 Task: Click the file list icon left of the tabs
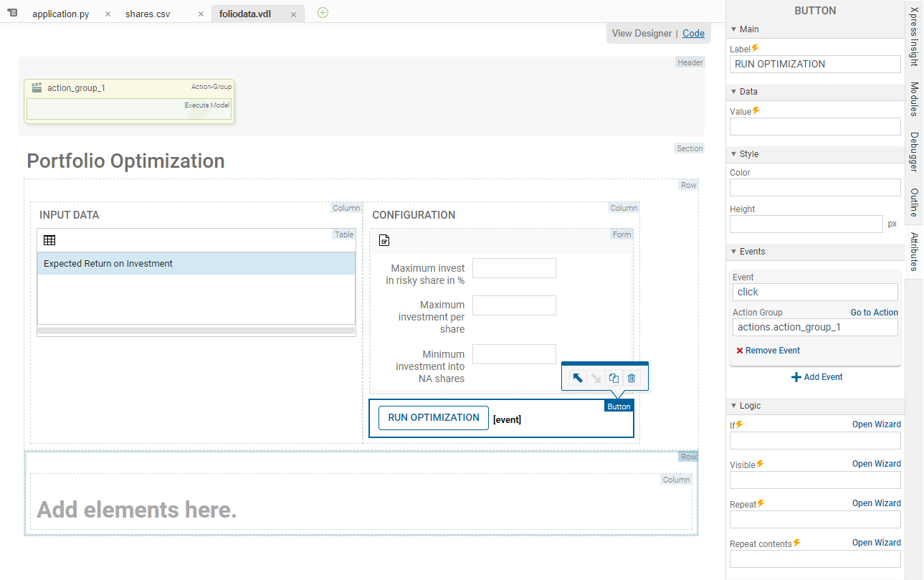coord(12,13)
